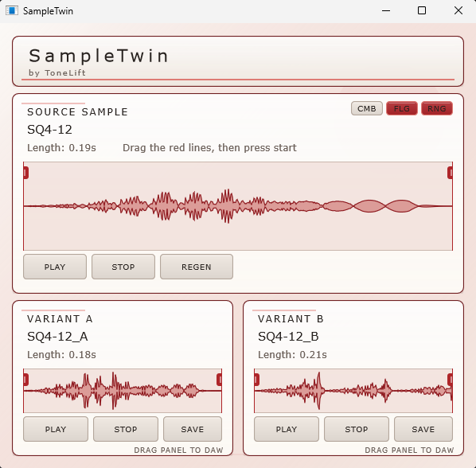Play Variant A sample
Viewport: 476px width, 468px height.
pyautogui.click(x=56, y=429)
